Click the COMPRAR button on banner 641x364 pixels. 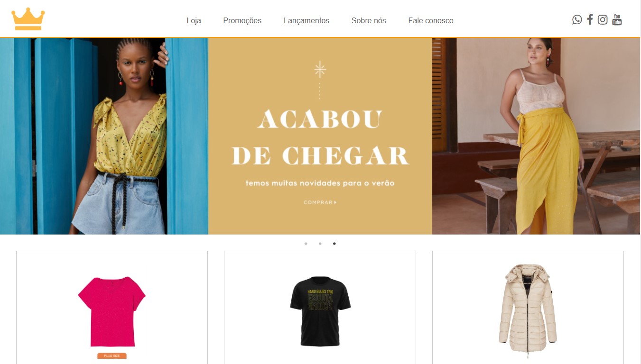click(x=320, y=202)
